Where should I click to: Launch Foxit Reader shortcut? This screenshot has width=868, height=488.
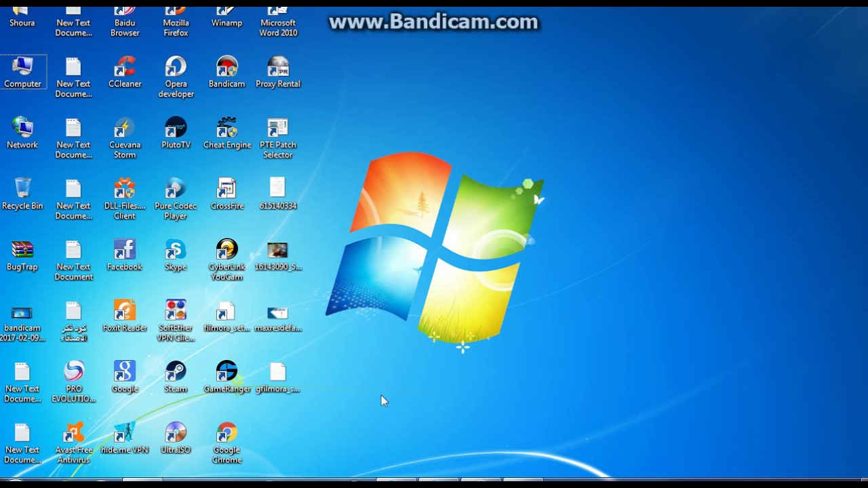(x=125, y=317)
